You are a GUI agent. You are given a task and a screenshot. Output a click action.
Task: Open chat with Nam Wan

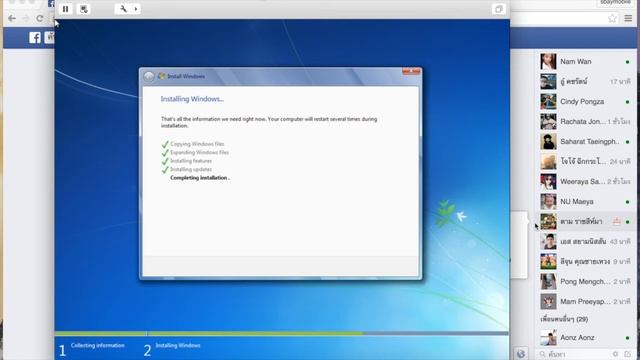point(585,62)
